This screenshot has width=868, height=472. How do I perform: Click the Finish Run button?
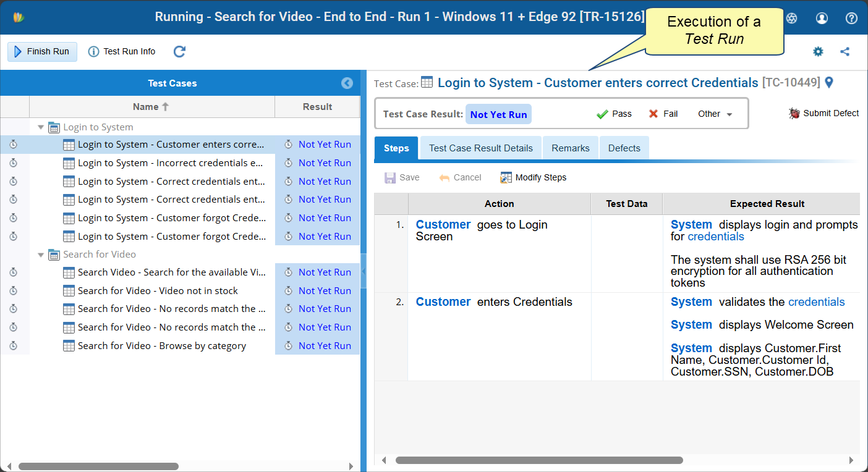click(x=42, y=51)
